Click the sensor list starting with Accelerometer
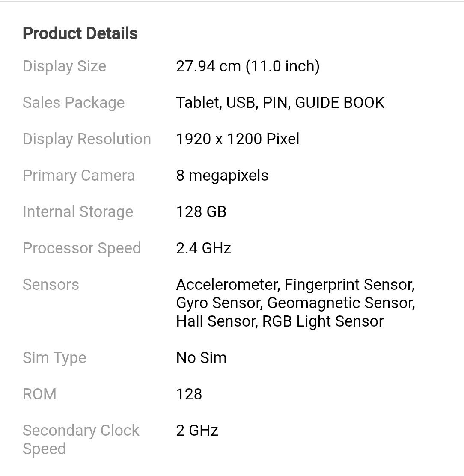Image resolution: width=464 pixels, height=476 pixels. 295,303
